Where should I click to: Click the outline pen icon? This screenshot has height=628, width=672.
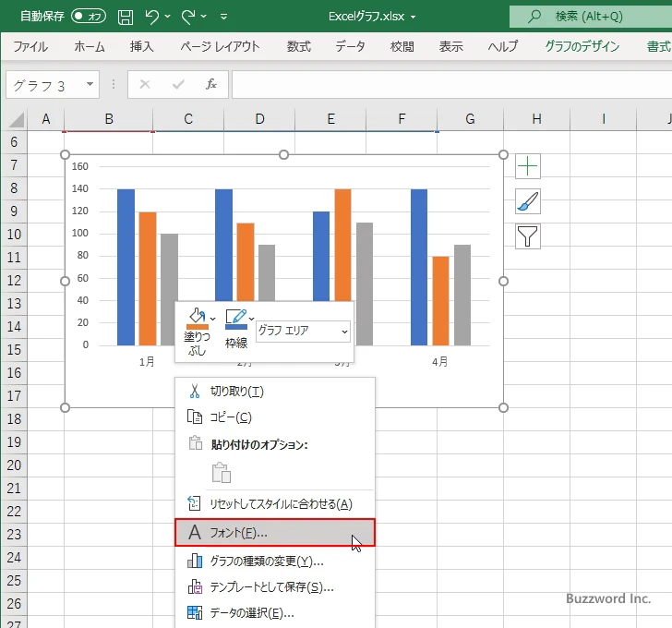tap(235, 319)
